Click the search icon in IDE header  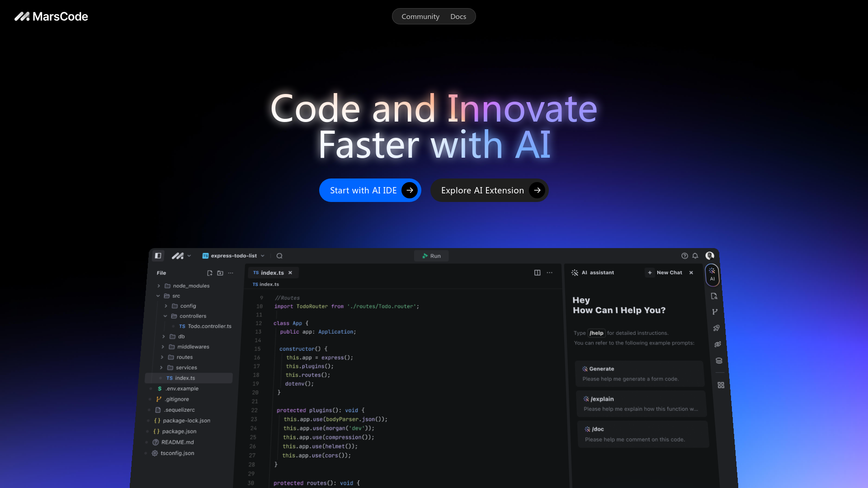(x=279, y=256)
